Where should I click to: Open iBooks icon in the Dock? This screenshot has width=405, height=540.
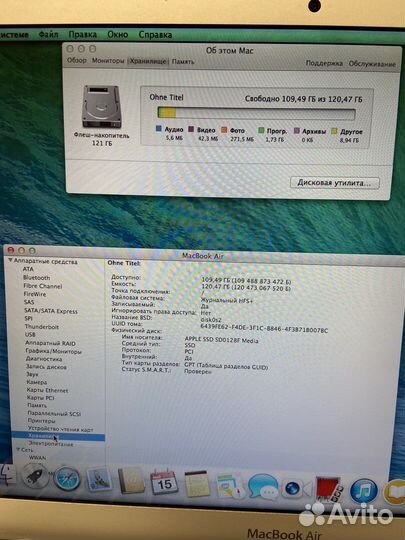[x=395, y=492]
